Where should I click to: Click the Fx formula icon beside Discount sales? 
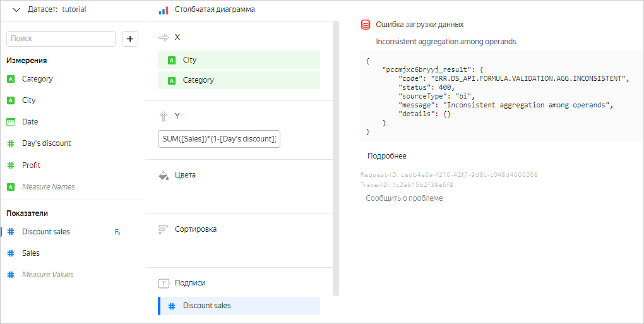[117, 232]
